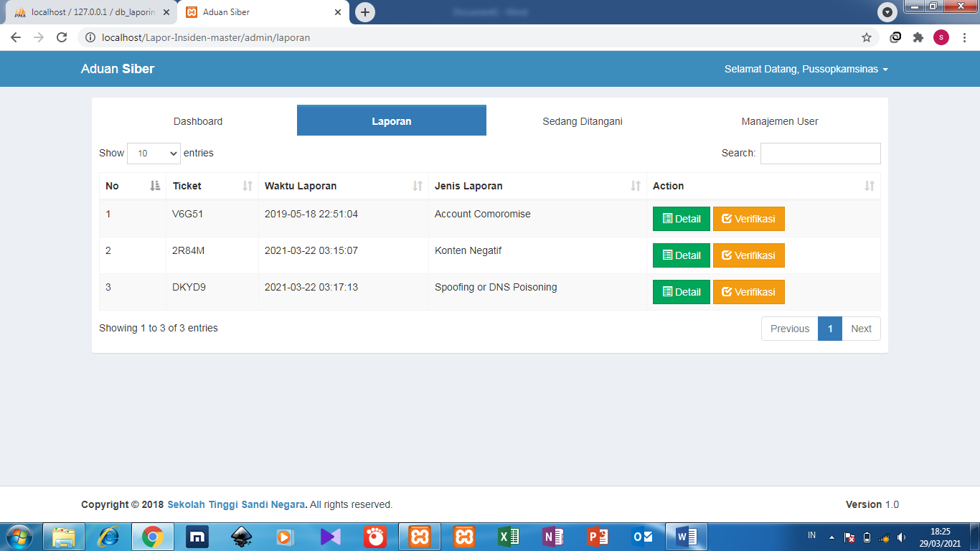Open the Sekolah Tinggi Sandi Negara link

pyautogui.click(x=236, y=504)
